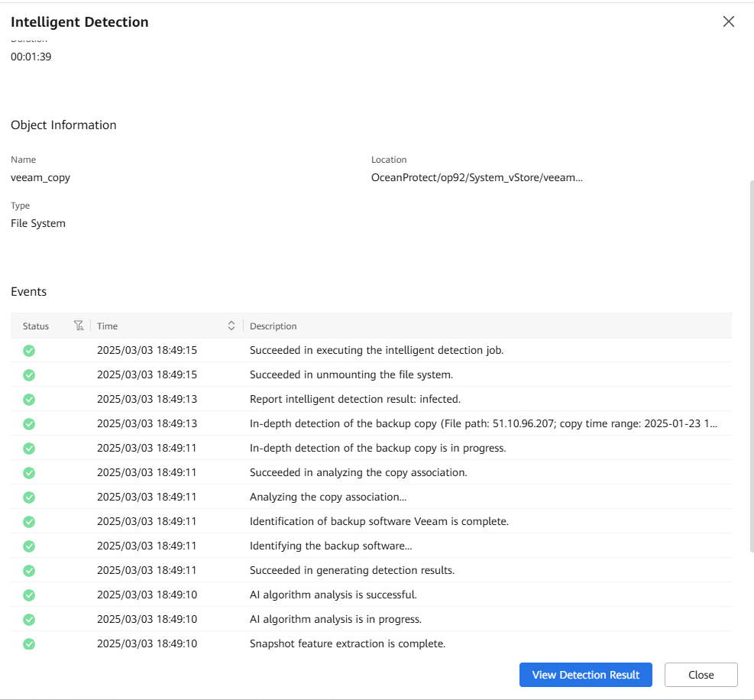Click the dialog's vertical scrollbar
Image resolution: width=754 pixels, height=700 pixels.
tap(750, 367)
